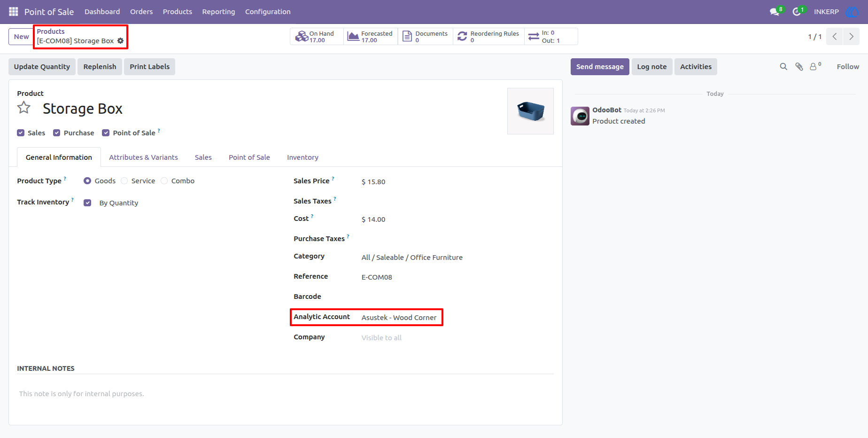Switch to the Attributes & Variants tab
This screenshot has width=868, height=438.
coord(143,157)
